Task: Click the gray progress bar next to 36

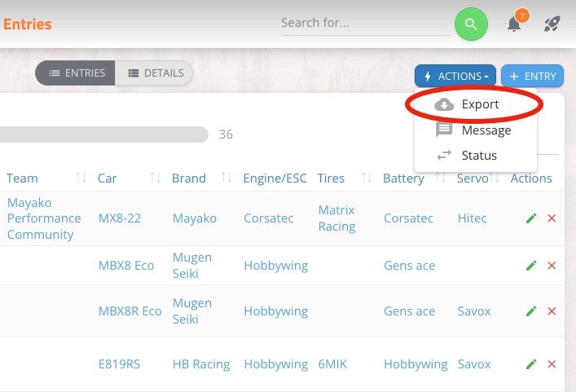Action: [104, 134]
